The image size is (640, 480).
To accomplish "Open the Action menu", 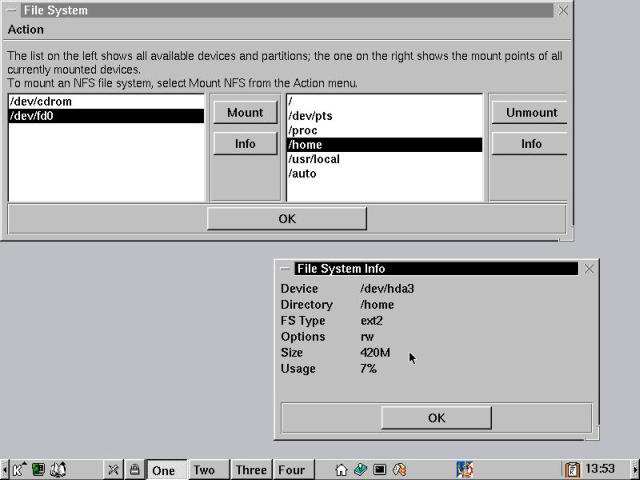I will pos(26,30).
